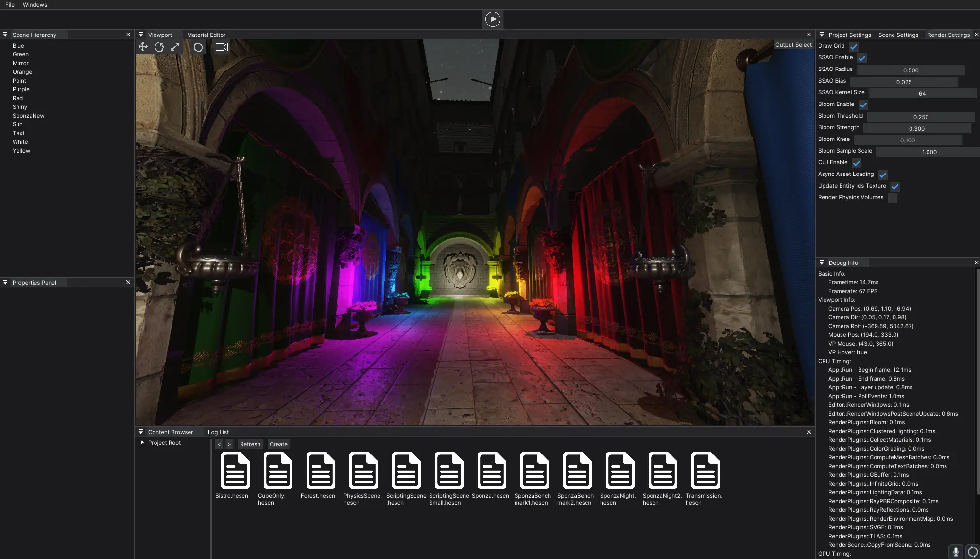Open the Sponza.hescn file icon
This screenshot has height=559, width=980.
click(492, 471)
